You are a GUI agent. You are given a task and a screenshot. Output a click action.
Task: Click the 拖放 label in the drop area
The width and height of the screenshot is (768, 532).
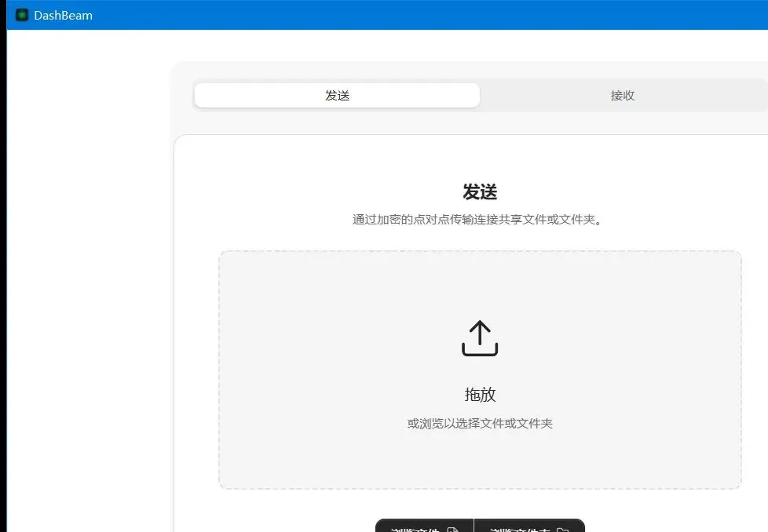pyautogui.click(x=480, y=395)
